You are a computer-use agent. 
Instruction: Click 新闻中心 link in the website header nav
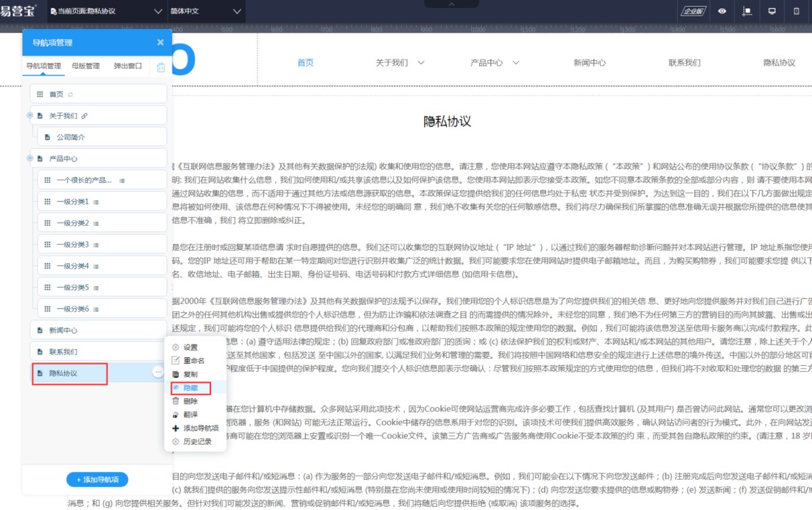tap(589, 63)
